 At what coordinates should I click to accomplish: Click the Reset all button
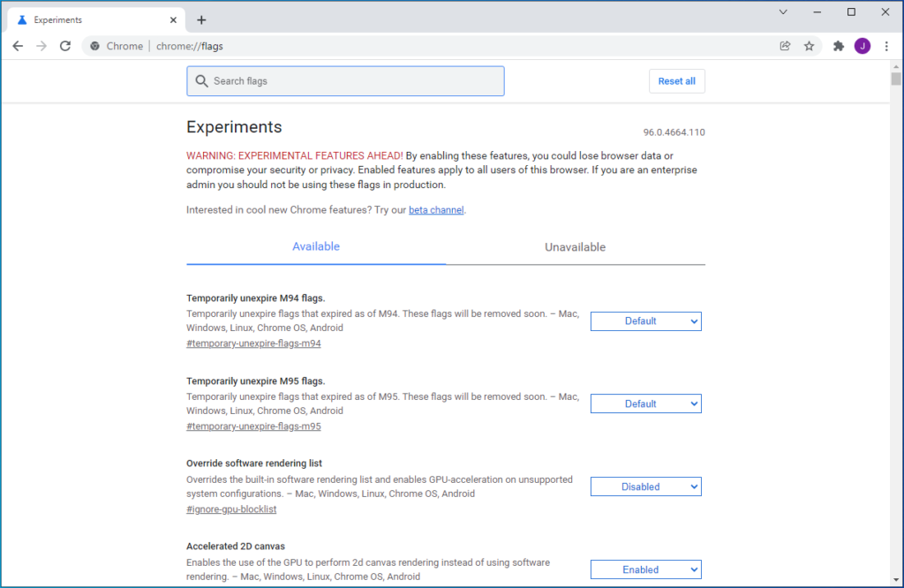pyautogui.click(x=676, y=80)
